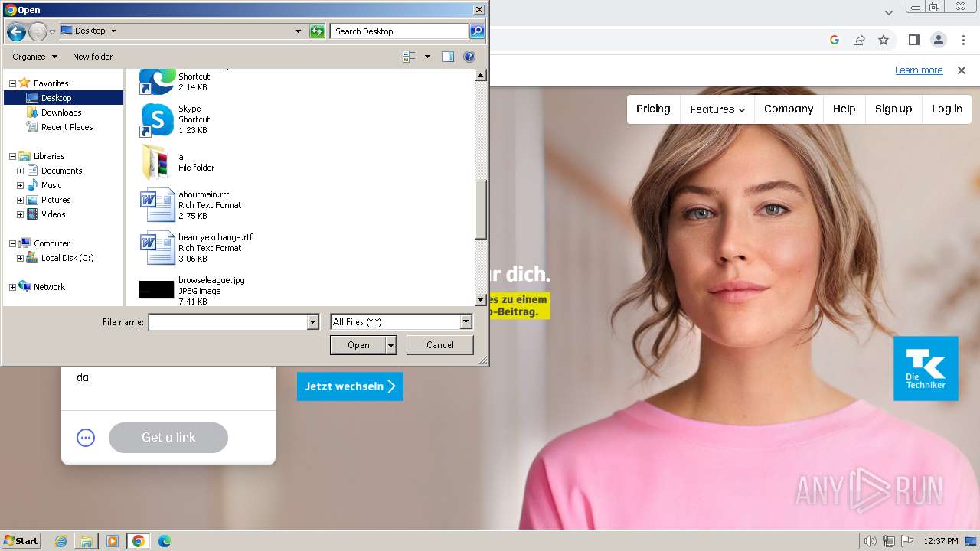Select Desktop under Favorites

[x=56, y=98]
